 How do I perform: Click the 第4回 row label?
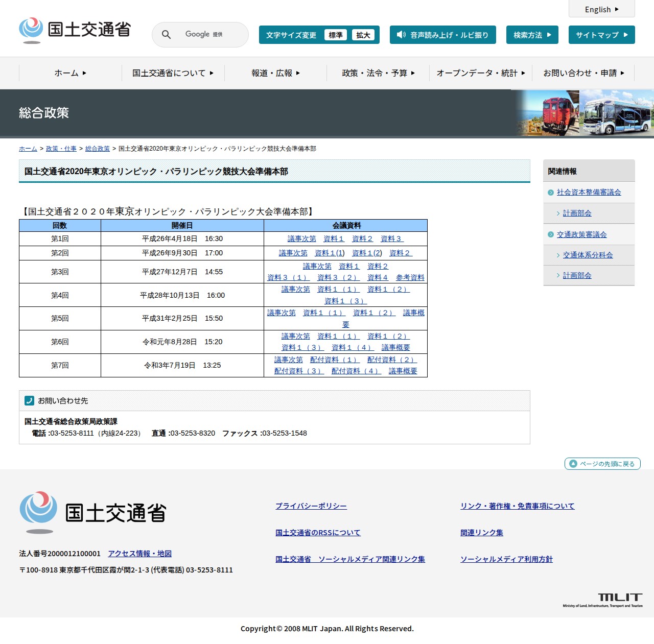tap(60, 295)
